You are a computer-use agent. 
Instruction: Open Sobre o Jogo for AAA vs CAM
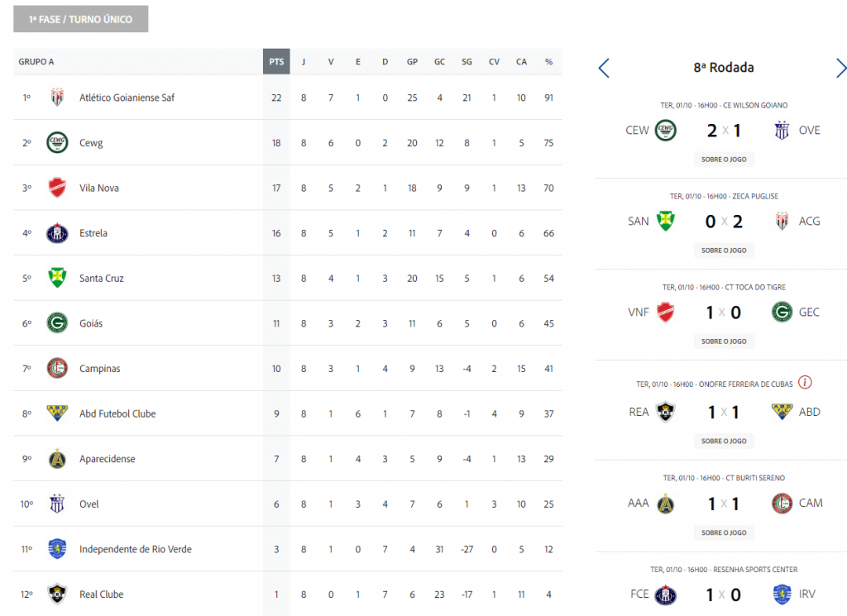[724, 532]
